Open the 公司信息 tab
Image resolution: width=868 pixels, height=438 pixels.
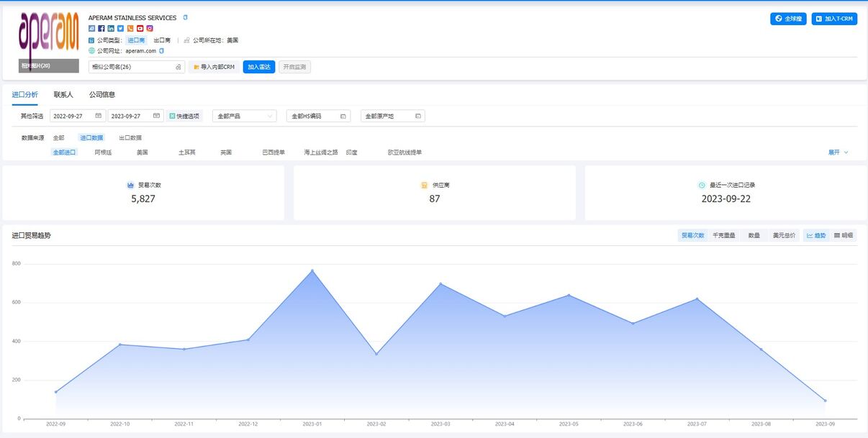pyautogui.click(x=102, y=94)
